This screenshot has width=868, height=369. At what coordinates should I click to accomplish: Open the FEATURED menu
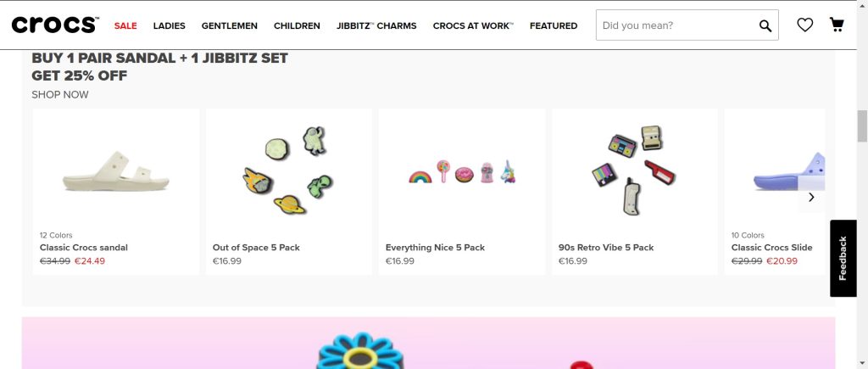pos(554,25)
